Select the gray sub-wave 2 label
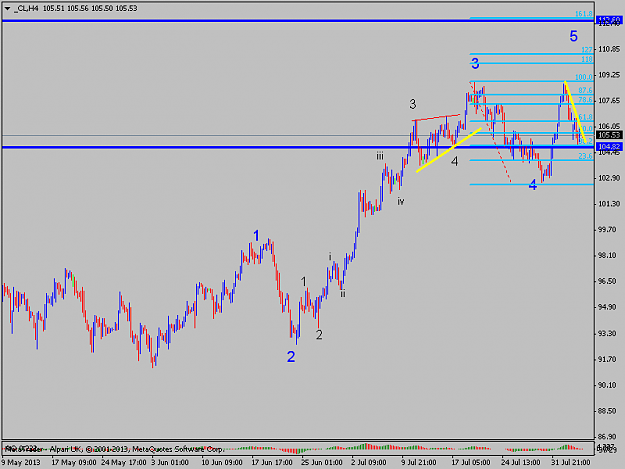Screen dimensions: 625x469 pos(319,335)
